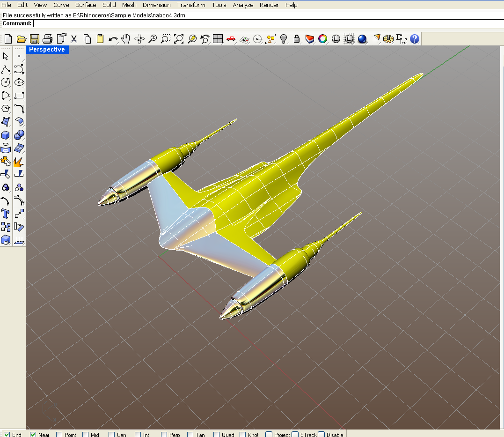Screen dimensions: 504x437
Task: Enable the Cen object snap
Action: click(111, 435)
